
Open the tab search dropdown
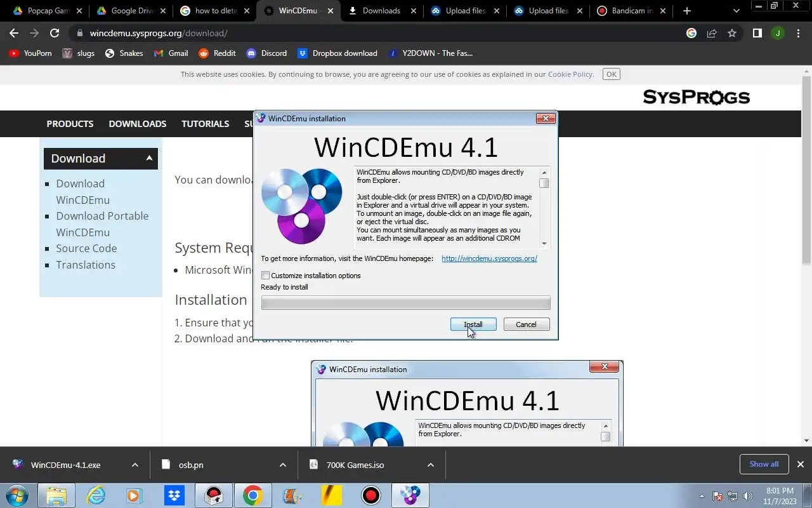pos(736,11)
